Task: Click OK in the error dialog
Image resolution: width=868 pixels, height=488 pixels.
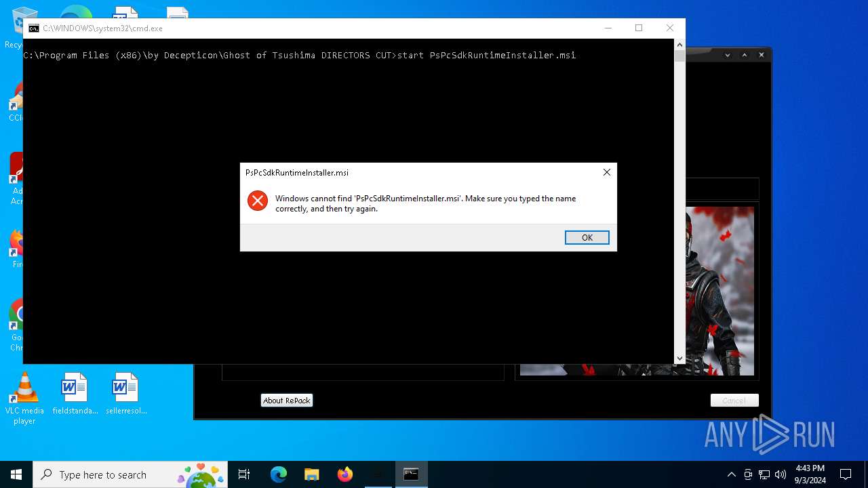Action: pyautogui.click(x=587, y=237)
